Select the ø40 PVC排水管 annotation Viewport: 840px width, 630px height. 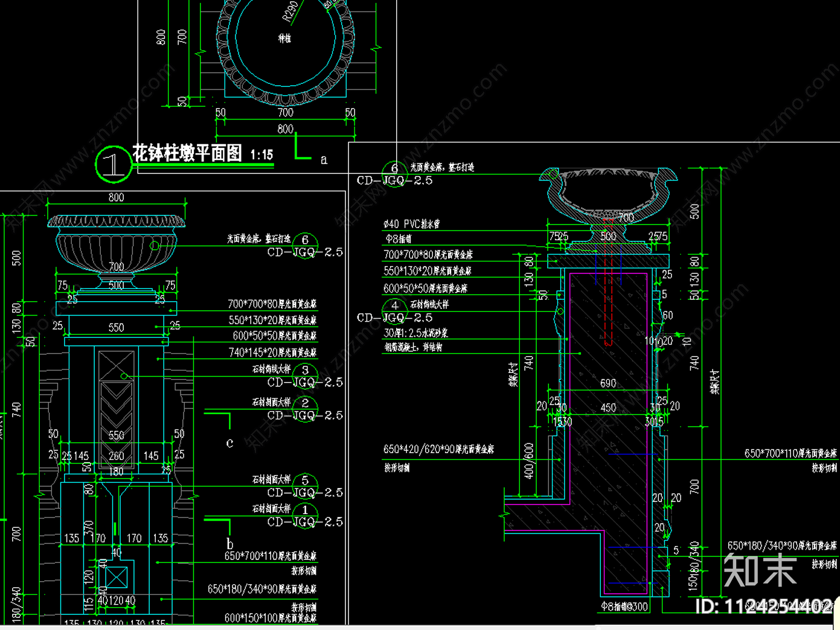(412, 224)
